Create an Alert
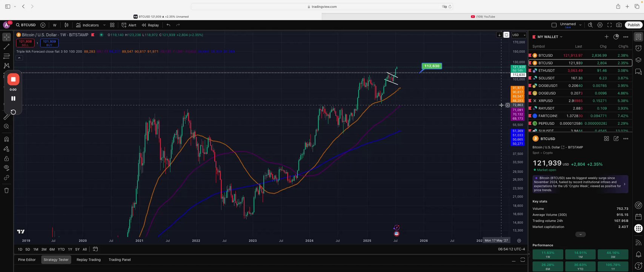Screen dimensions: 644x272 click(129, 25)
